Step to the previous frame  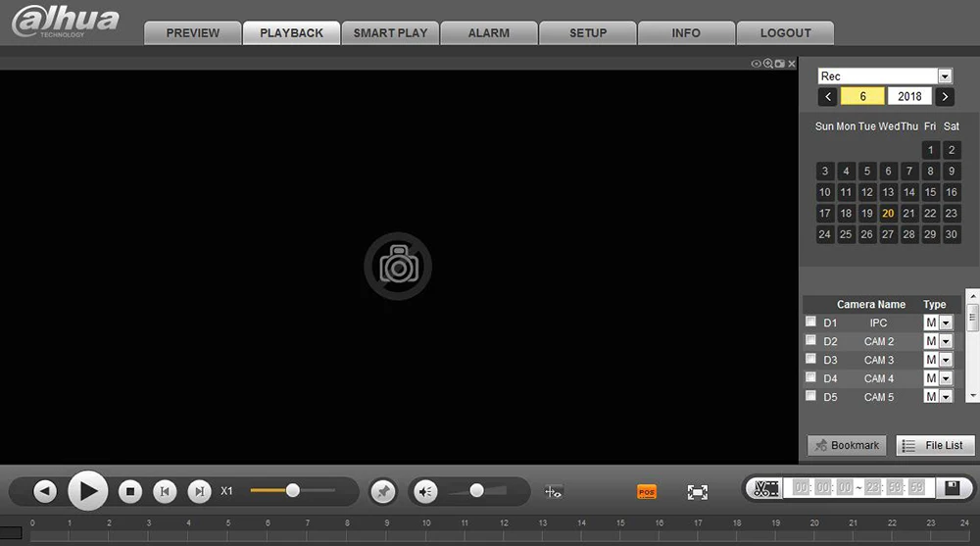point(165,491)
